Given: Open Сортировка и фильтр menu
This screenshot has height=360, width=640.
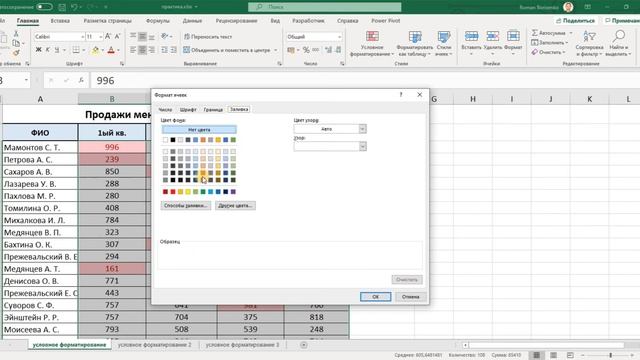Looking at the screenshot, I should pyautogui.click(x=589, y=43).
